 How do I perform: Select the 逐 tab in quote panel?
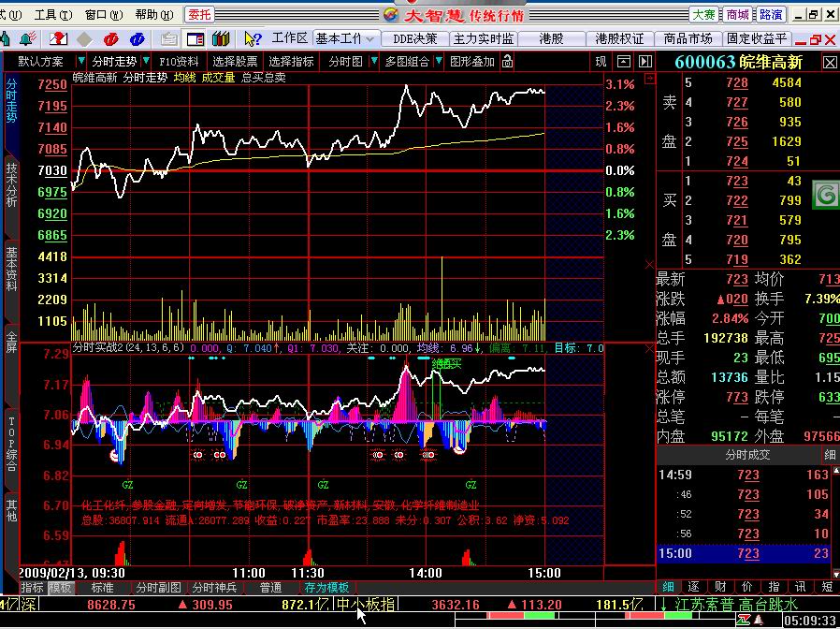(x=694, y=587)
